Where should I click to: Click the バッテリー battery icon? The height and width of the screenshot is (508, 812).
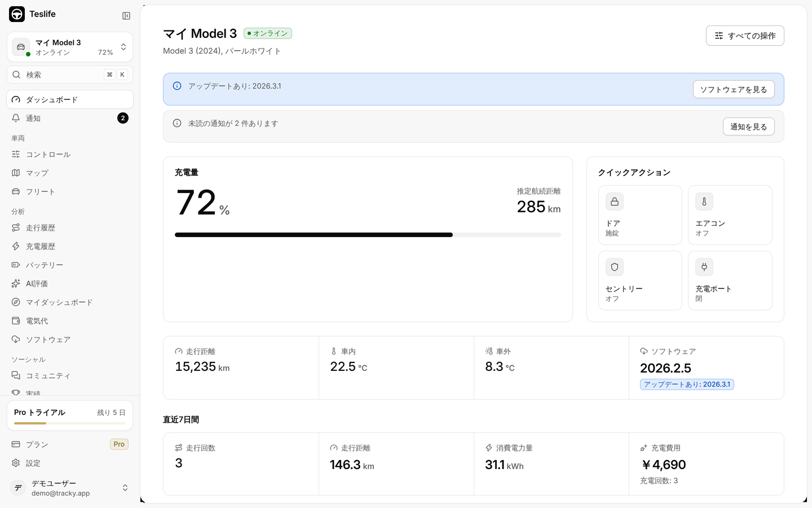click(x=16, y=265)
